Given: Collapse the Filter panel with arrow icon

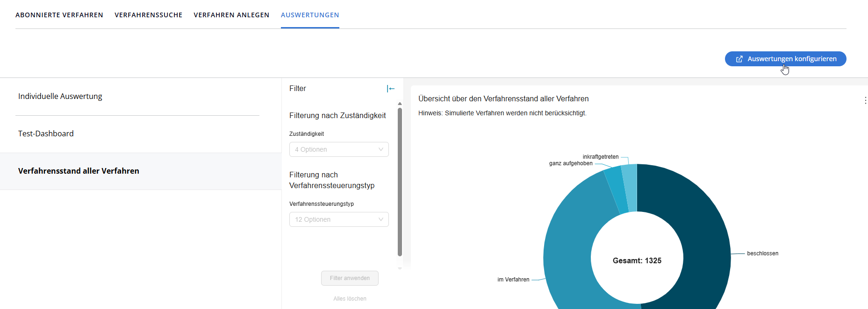Looking at the screenshot, I should tap(391, 89).
